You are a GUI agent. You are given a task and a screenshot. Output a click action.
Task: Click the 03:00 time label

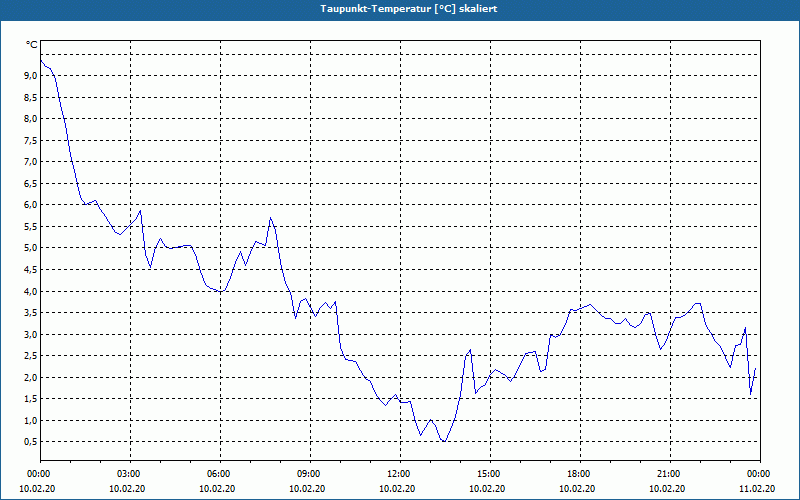(131, 474)
